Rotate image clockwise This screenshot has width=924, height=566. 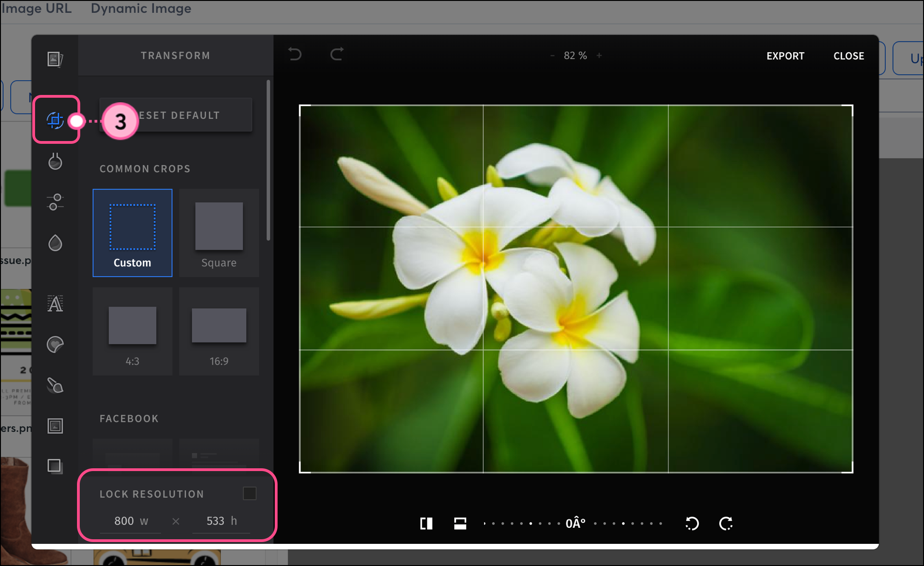click(x=726, y=524)
